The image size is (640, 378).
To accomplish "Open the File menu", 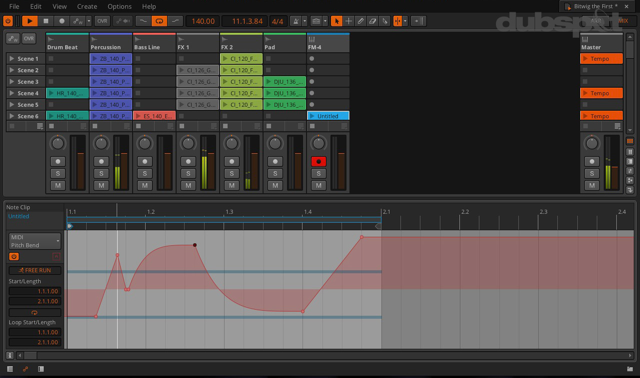I will [x=14, y=7].
